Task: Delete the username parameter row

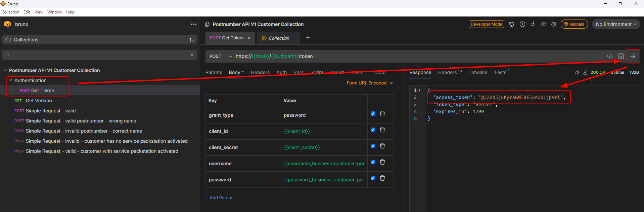Action: coord(382,162)
